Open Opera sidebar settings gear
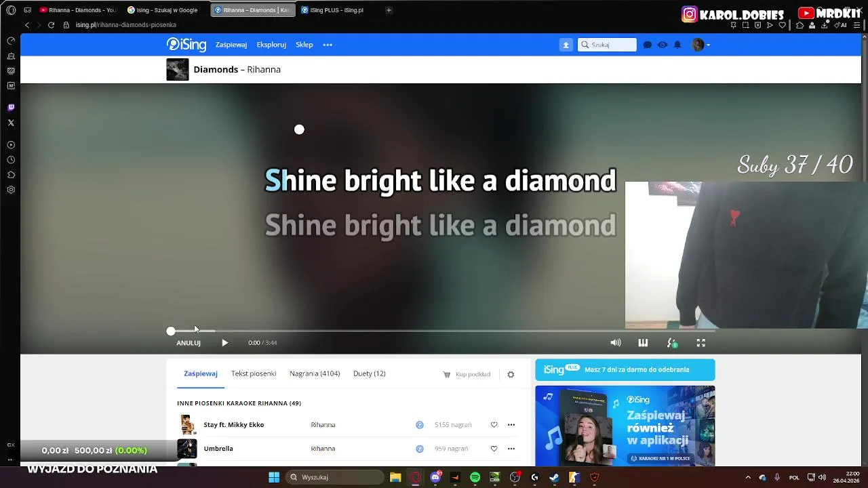This screenshot has width=868, height=488. [x=11, y=190]
